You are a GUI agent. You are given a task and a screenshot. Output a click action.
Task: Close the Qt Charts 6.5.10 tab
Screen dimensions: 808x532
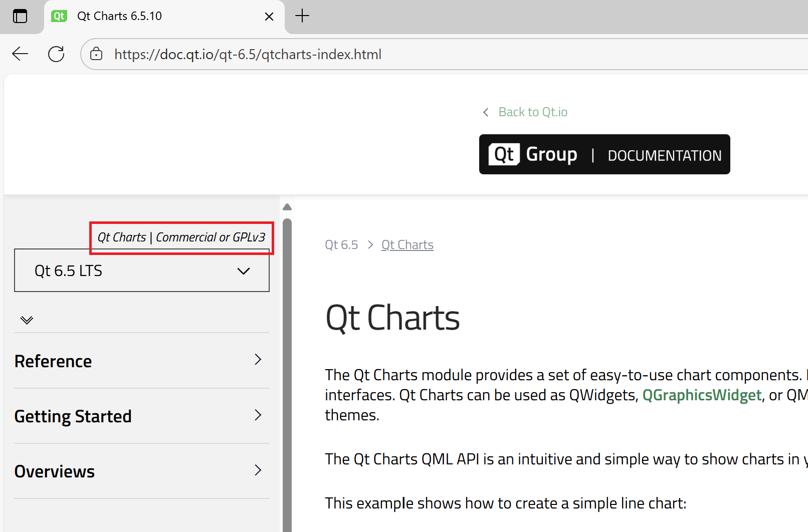pyautogui.click(x=269, y=17)
